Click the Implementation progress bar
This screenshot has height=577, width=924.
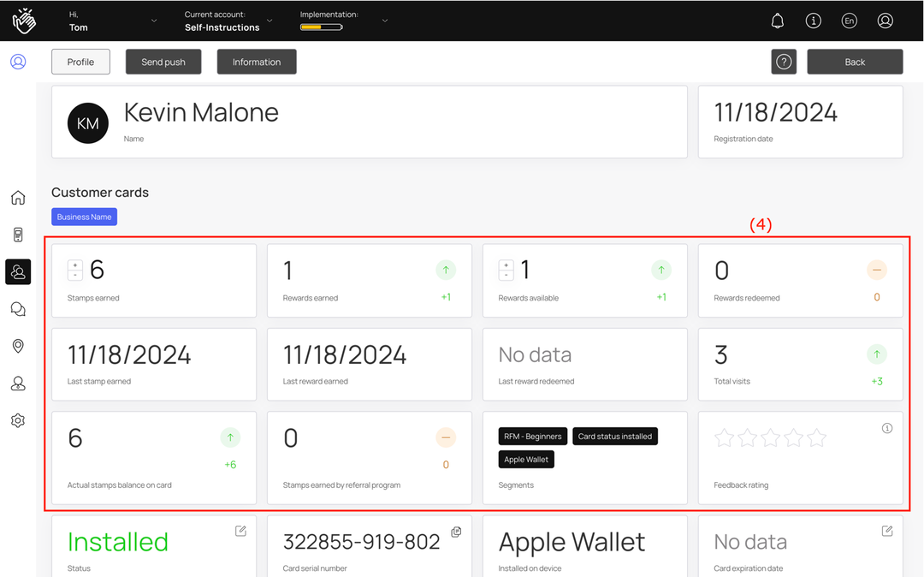point(321,27)
